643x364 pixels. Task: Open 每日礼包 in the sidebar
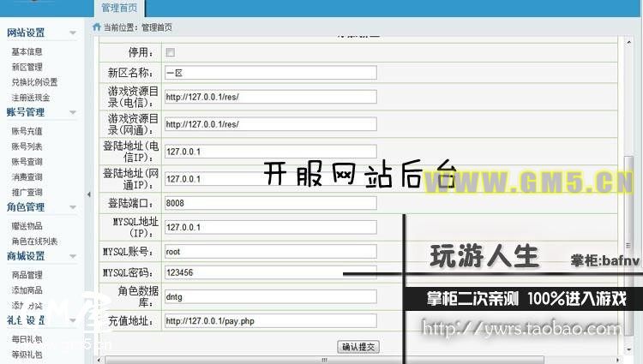click(27, 339)
